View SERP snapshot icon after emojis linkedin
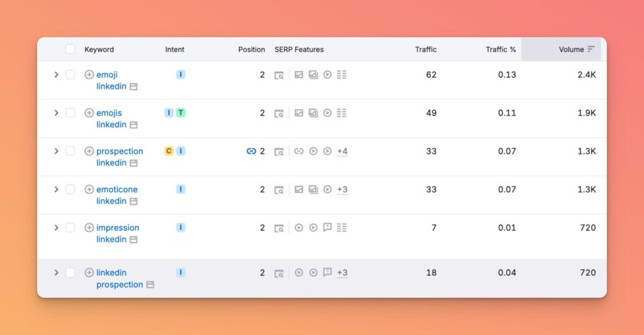This screenshot has width=644, height=335. 133,125
